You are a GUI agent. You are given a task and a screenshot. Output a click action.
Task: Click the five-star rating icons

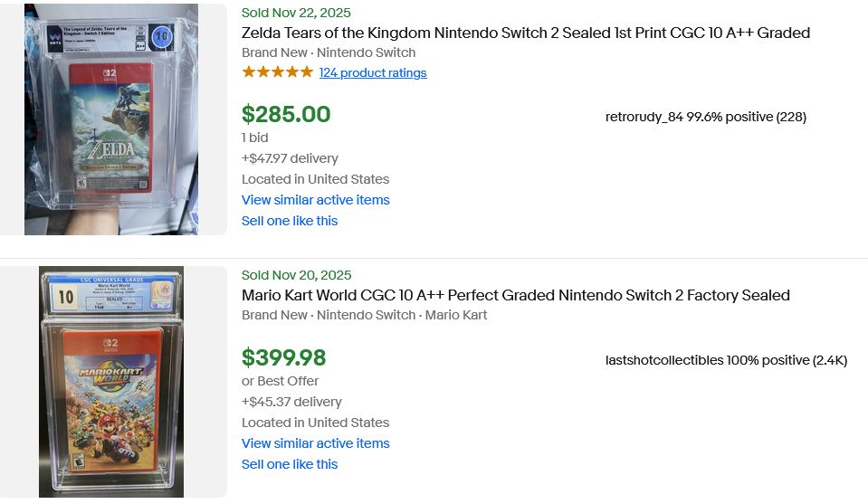[277, 72]
